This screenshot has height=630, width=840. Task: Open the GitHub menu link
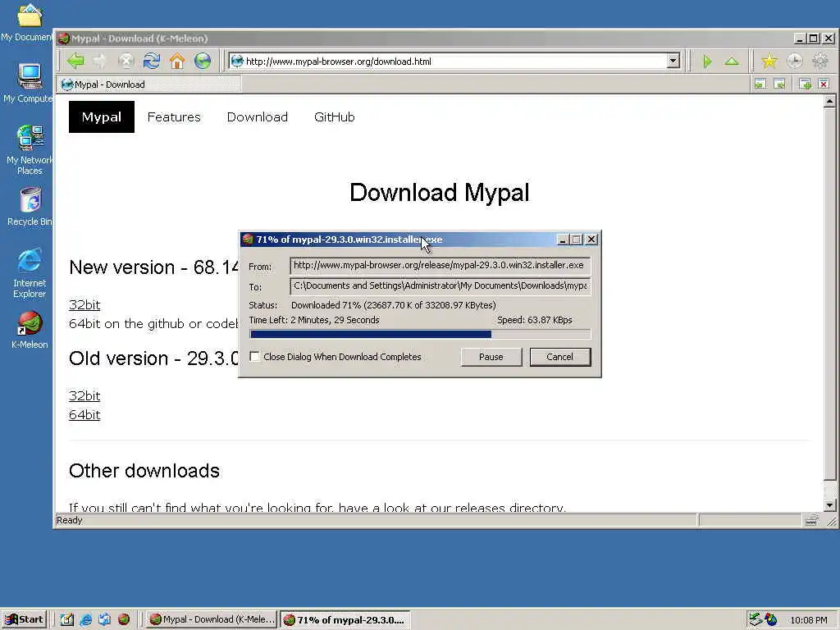[x=335, y=116]
